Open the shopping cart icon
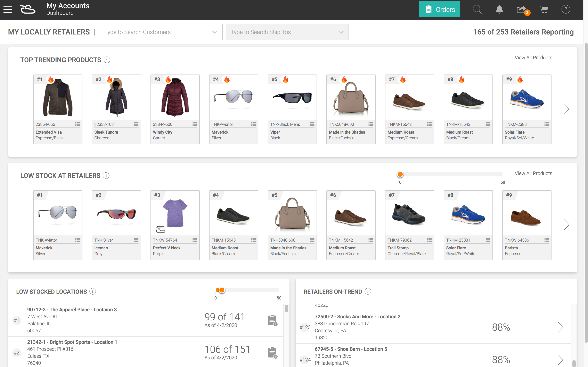 (x=544, y=9)
